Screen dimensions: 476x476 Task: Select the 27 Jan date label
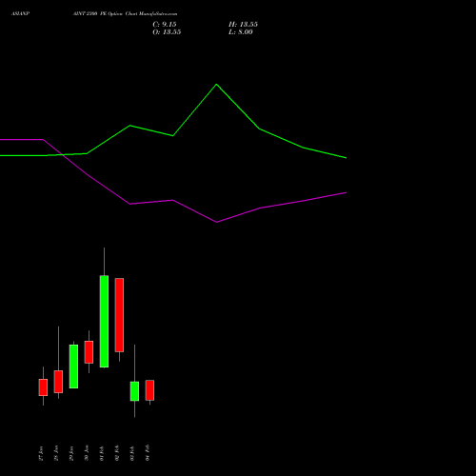[x=41, y=453]
